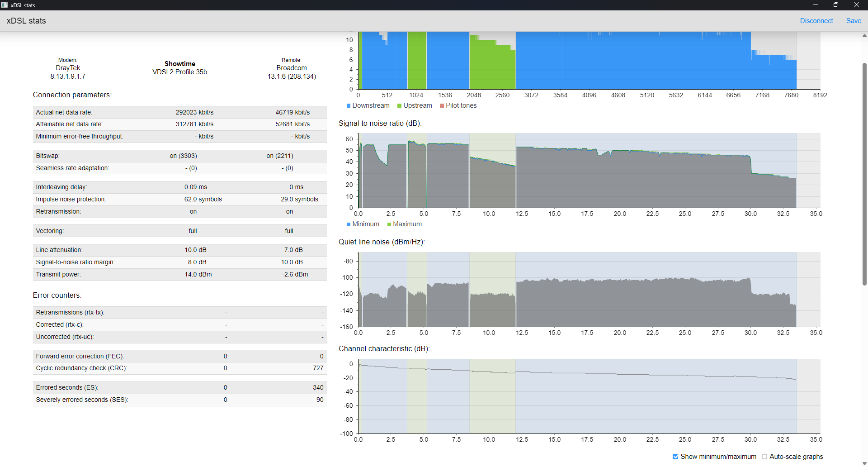
Task: Click the '13.1.6 (208.134)' remote version
Action: [x=292, y=76]
